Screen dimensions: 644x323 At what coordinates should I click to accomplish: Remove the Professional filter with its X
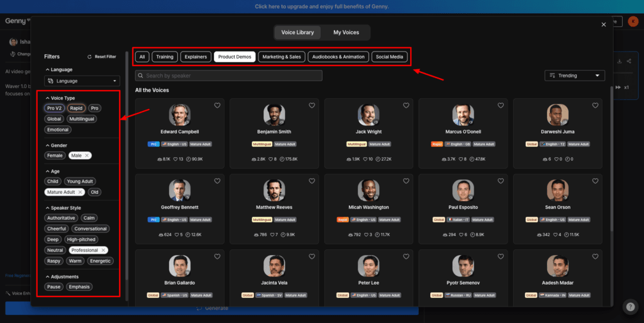point(103,250)
